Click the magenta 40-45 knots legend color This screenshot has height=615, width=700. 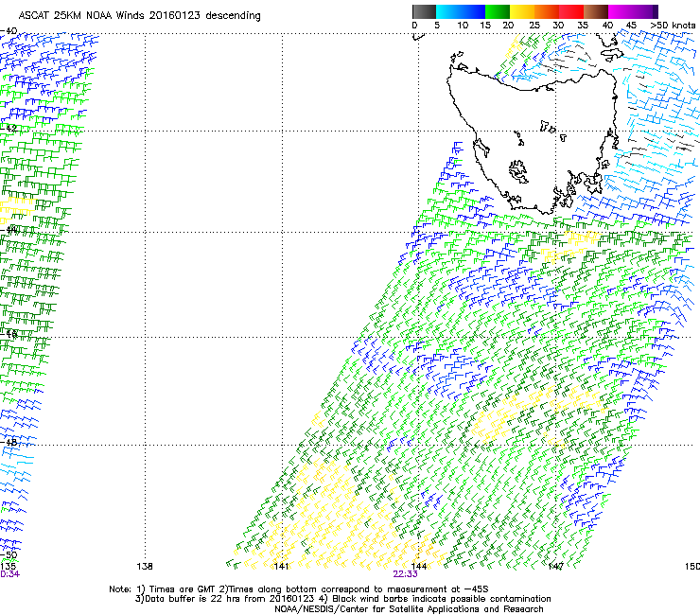click(x=621, y=12)
